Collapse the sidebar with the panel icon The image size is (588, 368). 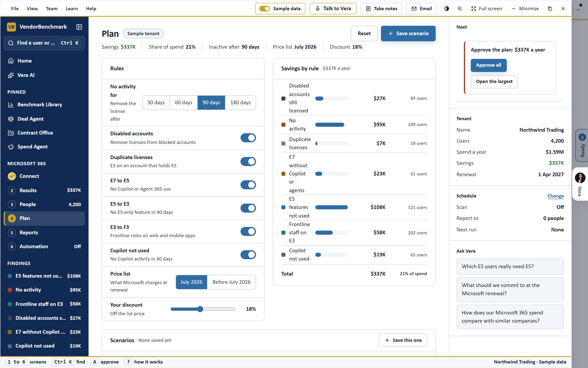click(79, 27)
